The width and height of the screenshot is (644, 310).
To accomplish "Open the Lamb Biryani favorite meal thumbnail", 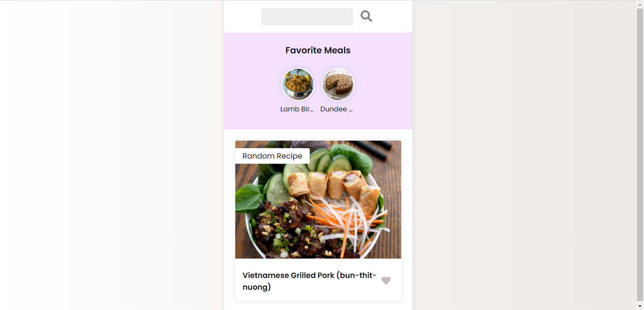I will 297,84.
